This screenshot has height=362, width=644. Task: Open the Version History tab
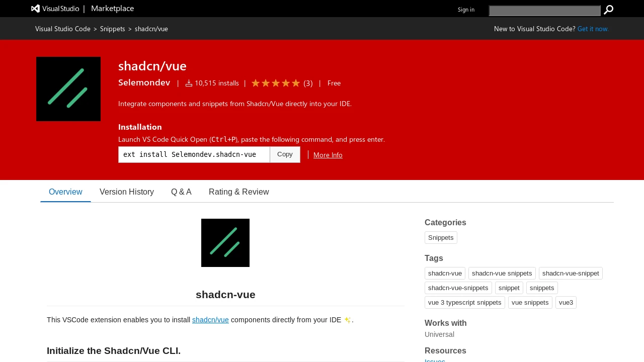pos(127,192)
